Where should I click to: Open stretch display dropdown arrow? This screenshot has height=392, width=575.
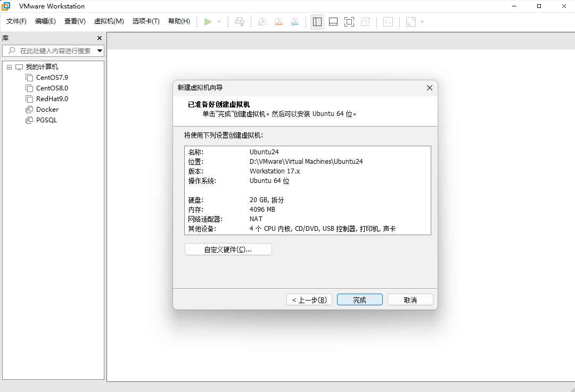pyautogui.click(x=422, y=22)
